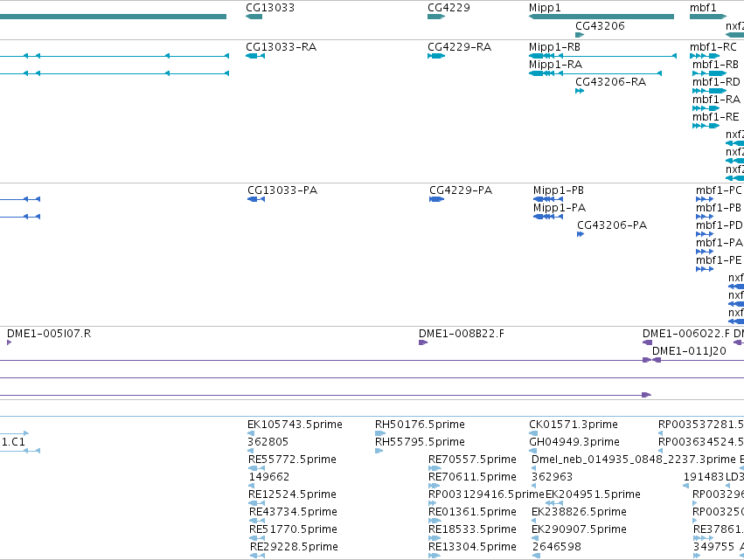Click the RE51770.5prime label
Screen dimensions: 744x560
tap(293, 529)
